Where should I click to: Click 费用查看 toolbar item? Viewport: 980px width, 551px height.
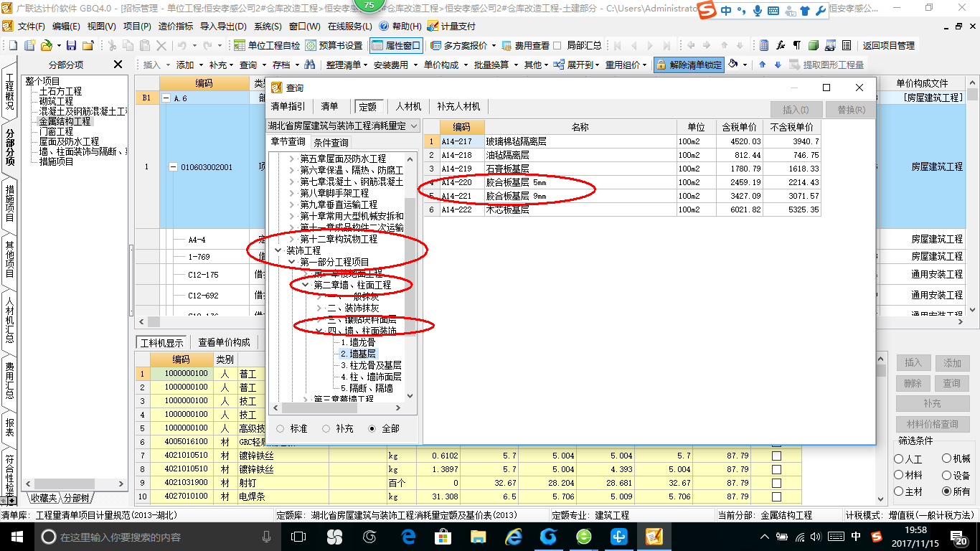(526, 45)
